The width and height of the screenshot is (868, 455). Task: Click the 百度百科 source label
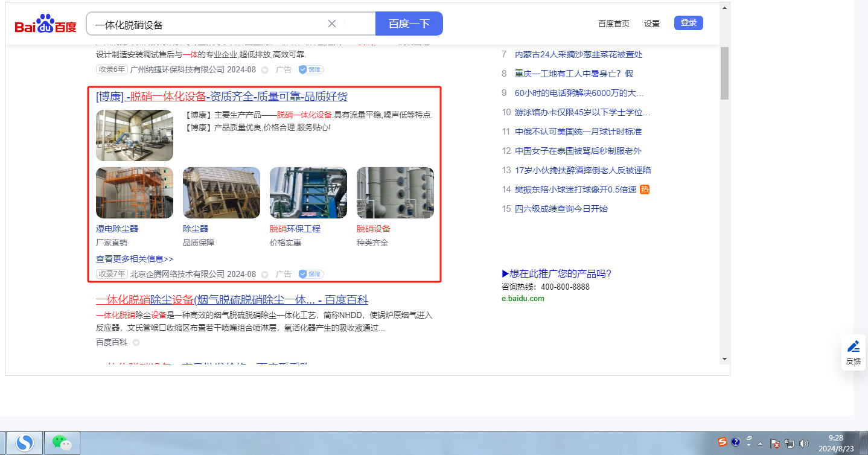click(112, 342)
